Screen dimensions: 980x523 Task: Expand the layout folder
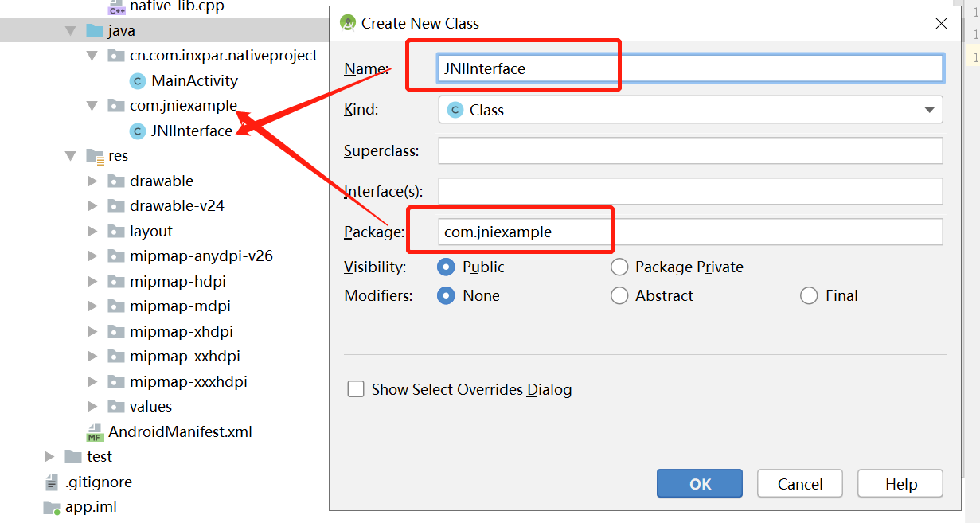point(92,231)
